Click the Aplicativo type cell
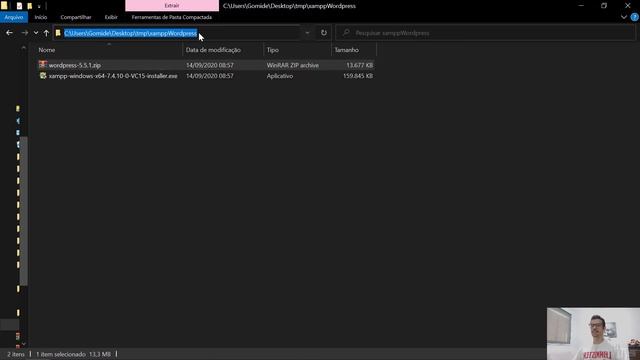This screenshot has width=640, height=360. 280,76
